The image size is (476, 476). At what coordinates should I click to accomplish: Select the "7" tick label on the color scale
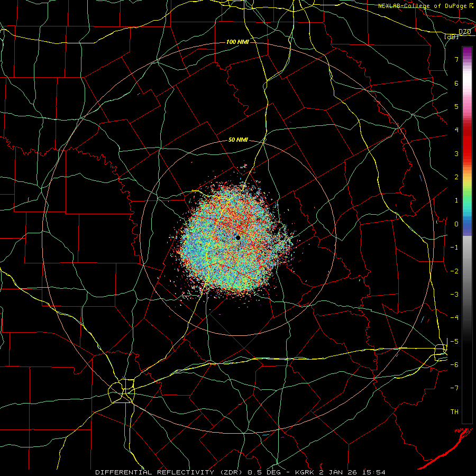pos(456,59)
